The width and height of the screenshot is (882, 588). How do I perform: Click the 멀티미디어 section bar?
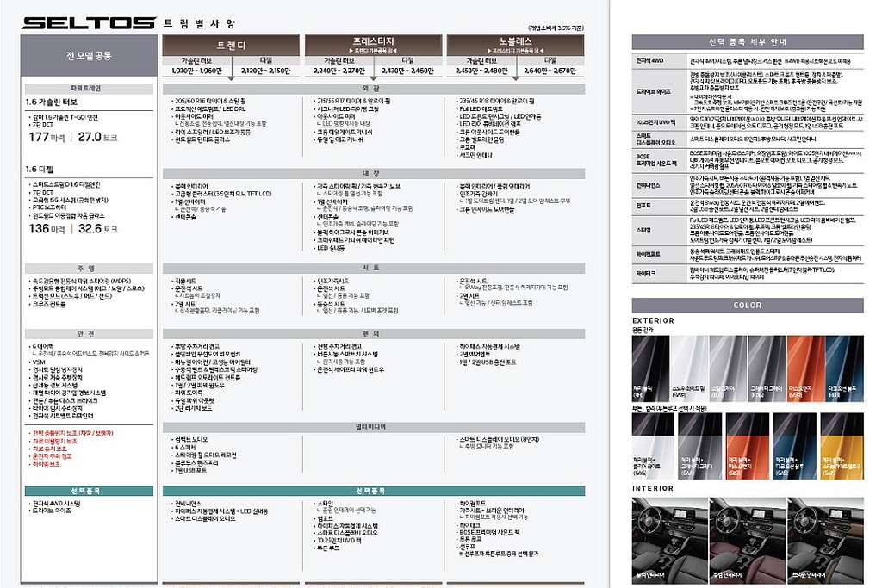tap(374, 427)
